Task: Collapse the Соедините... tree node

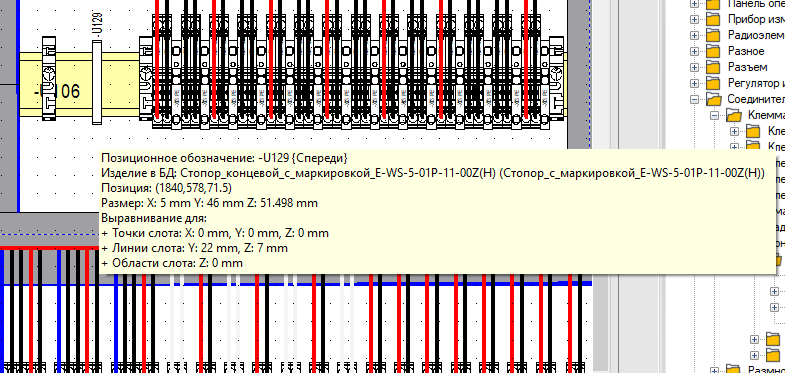Action: [694, 99]
